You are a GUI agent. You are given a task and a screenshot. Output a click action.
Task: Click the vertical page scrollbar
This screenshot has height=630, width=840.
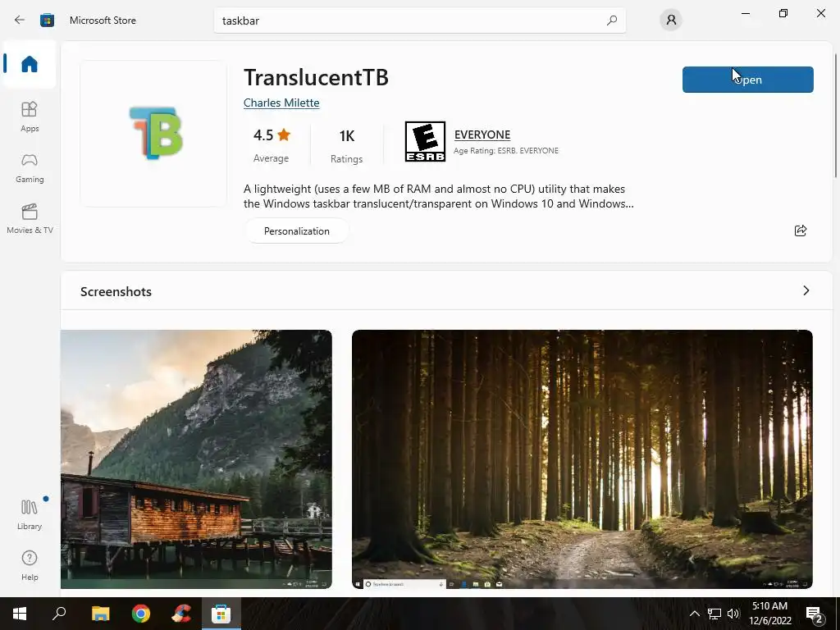pos(836,115)
